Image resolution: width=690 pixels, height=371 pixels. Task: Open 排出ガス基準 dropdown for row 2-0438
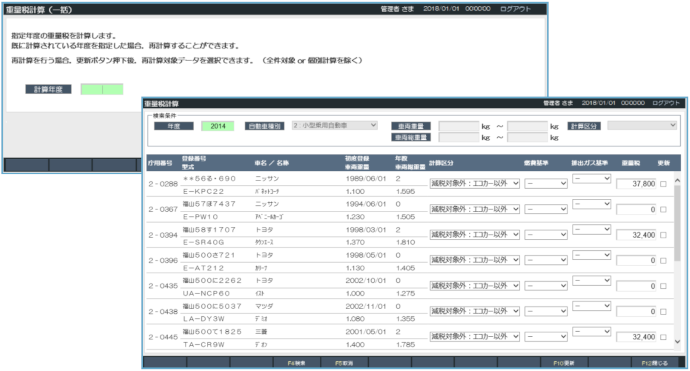(x=591, y=306)
